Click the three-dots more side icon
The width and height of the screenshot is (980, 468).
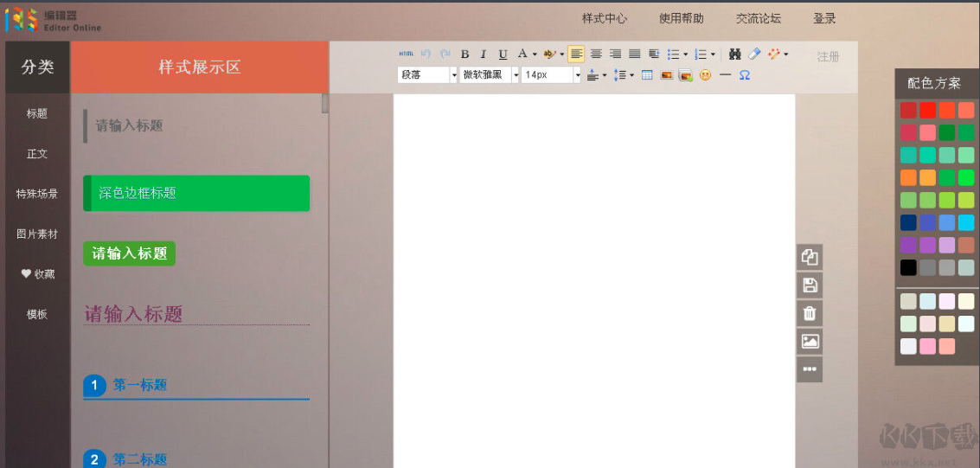810,369
